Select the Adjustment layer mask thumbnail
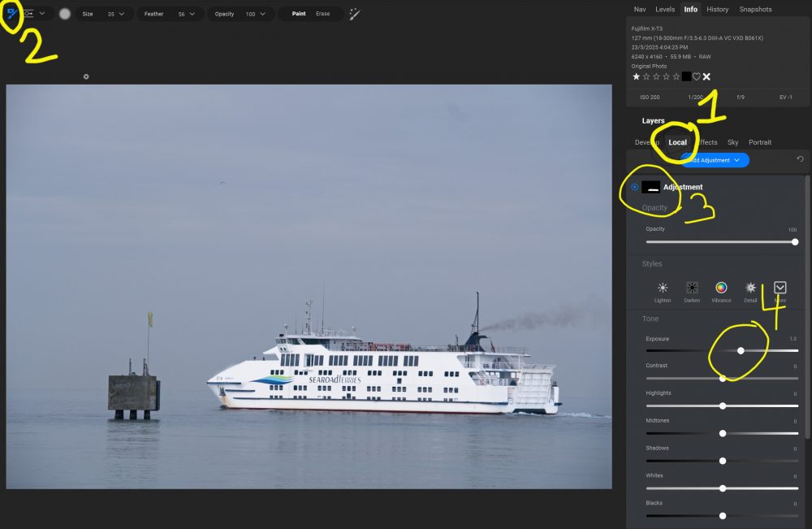Viewport: 812px width, 529px height. 650,187
